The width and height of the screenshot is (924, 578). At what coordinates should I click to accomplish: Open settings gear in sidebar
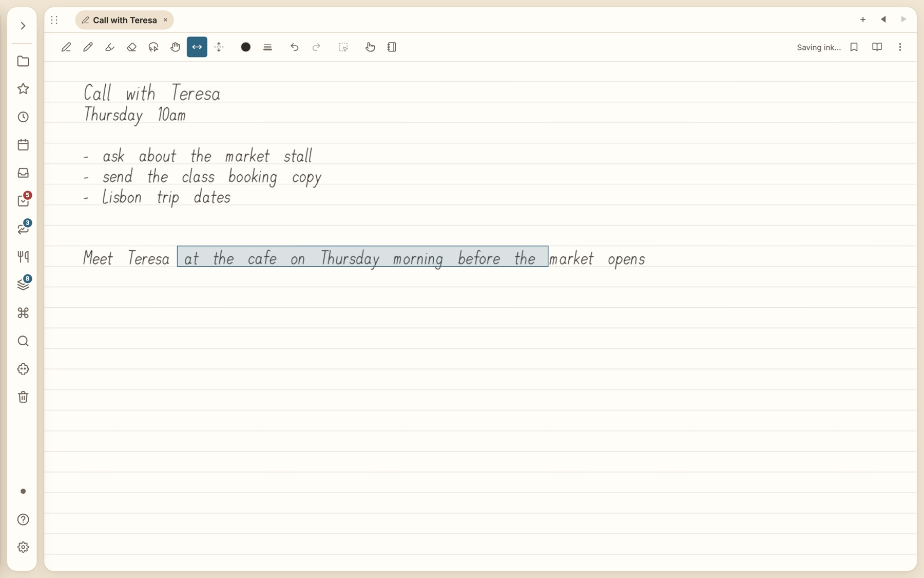23,547
